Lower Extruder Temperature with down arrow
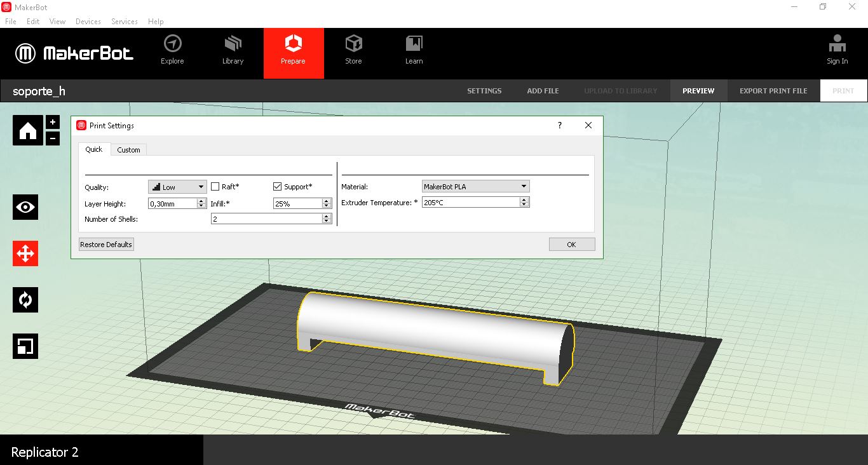Screen dimensions: 868x465 [x=525, y=205]
